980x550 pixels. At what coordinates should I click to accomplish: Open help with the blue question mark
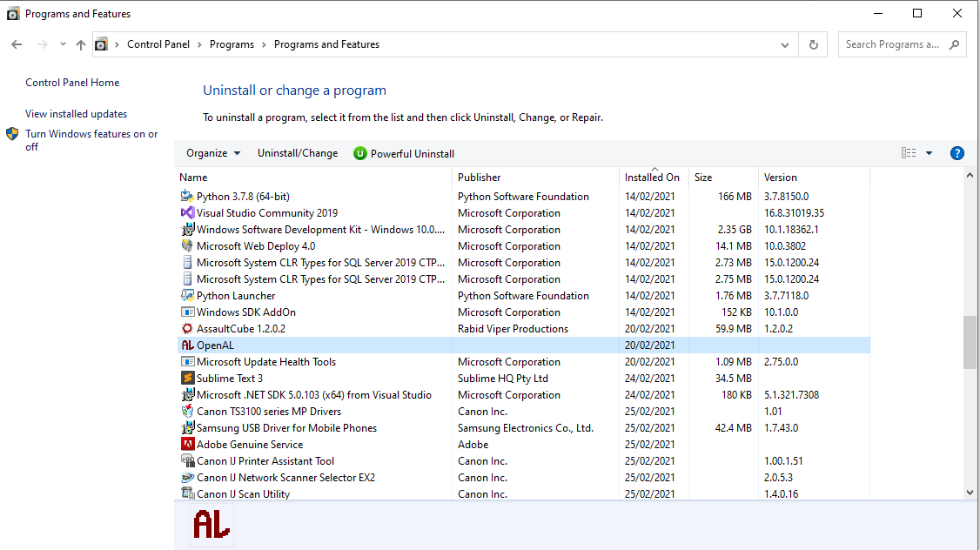pos(957,153)
